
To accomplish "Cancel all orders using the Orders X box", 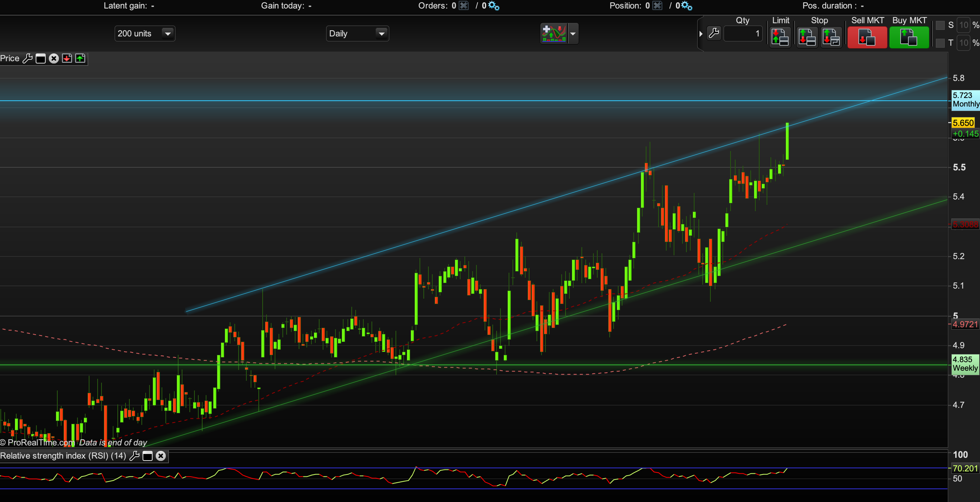I will [x=464, y=5].
